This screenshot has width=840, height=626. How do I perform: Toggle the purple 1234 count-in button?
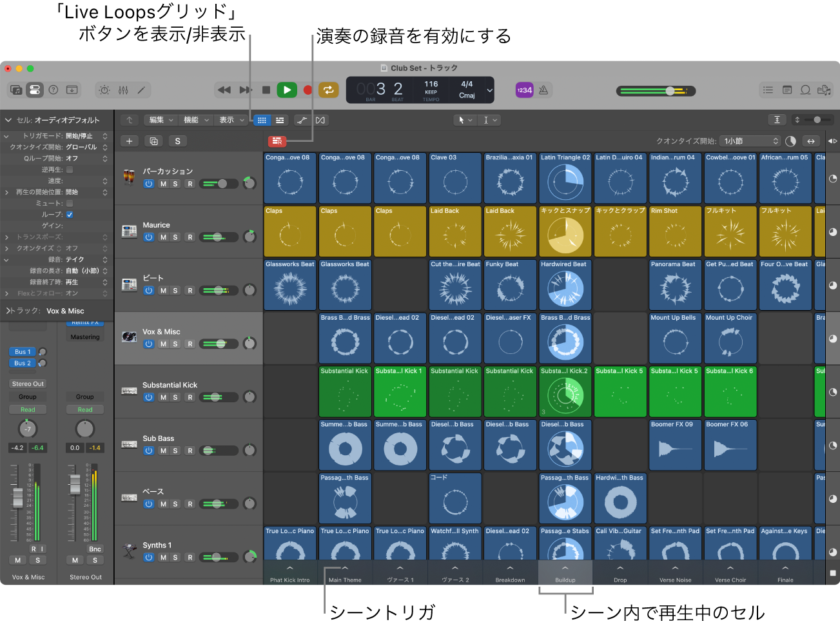(x=525, y=90)
